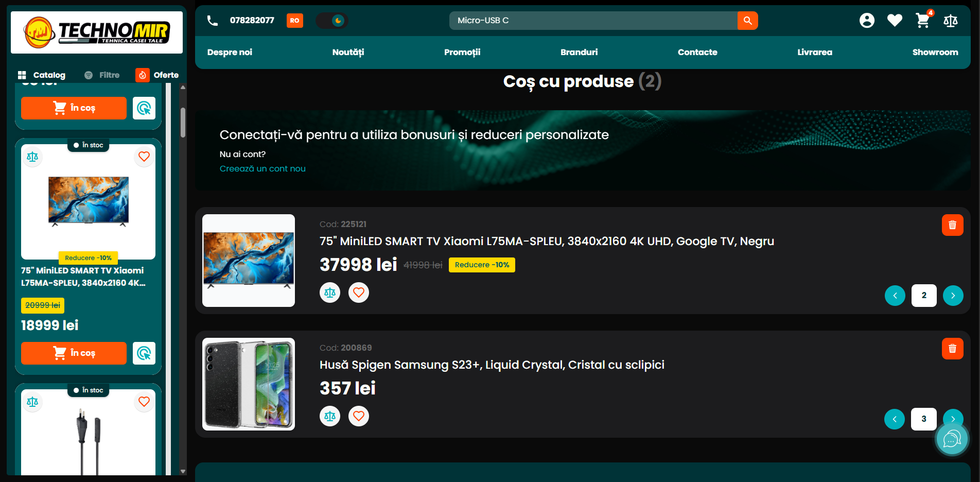This screenshot has height=482, width=980.
Task: Add cart Xiaomi TV to comparison
Action: 330,292
